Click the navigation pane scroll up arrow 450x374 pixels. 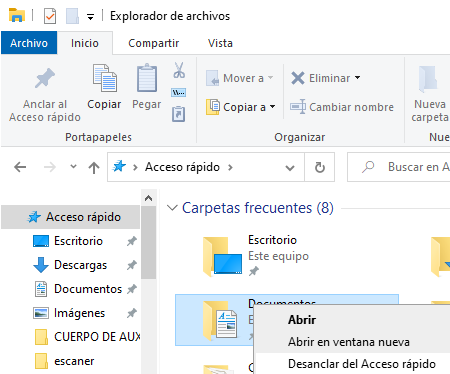[x=148, y=198]
